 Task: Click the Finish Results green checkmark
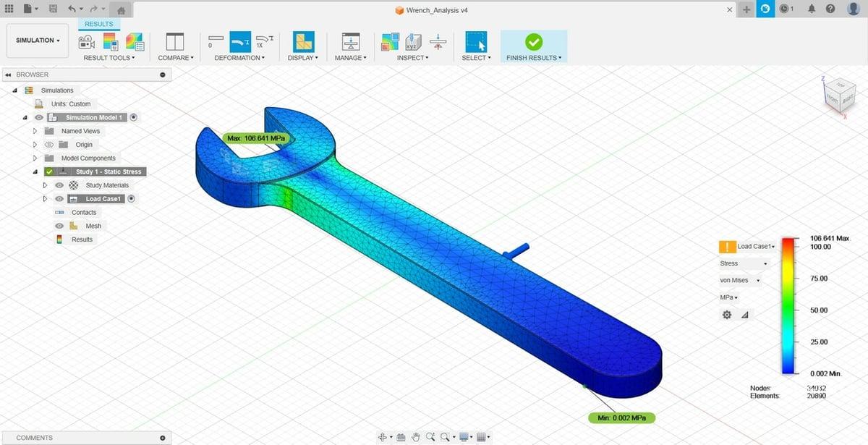coord(534,41)
